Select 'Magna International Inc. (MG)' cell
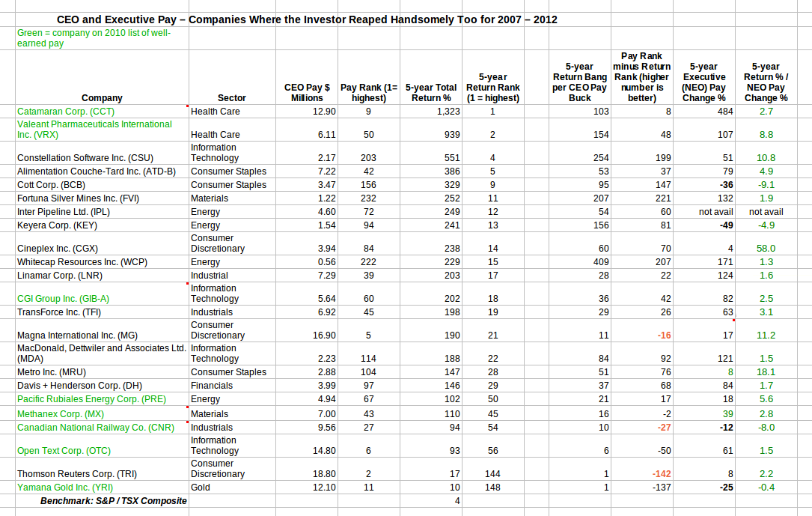812x516 pixels. click(102, 330)
